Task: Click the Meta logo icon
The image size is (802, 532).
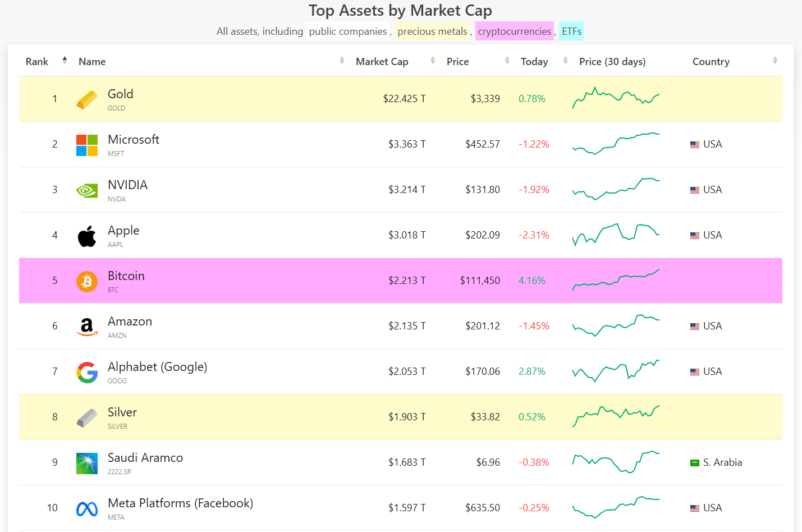Action: [87, 509]
